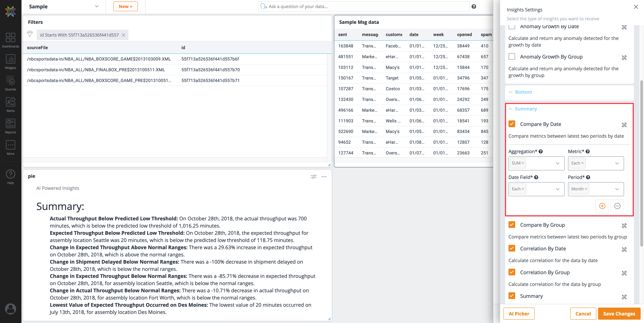
Task: Click the pie widget settings sliders icon
Action: point(313,176)
